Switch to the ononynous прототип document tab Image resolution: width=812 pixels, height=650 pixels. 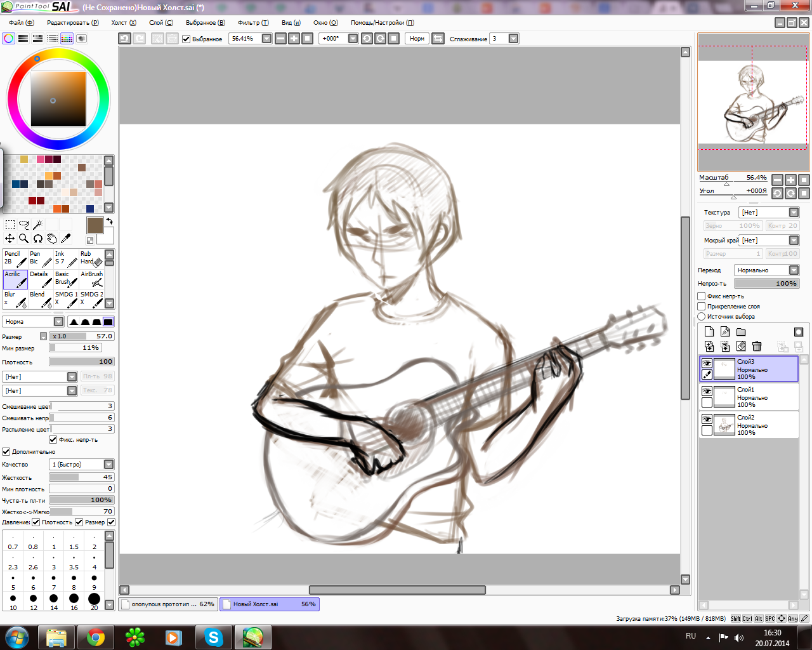pos(168,604)
